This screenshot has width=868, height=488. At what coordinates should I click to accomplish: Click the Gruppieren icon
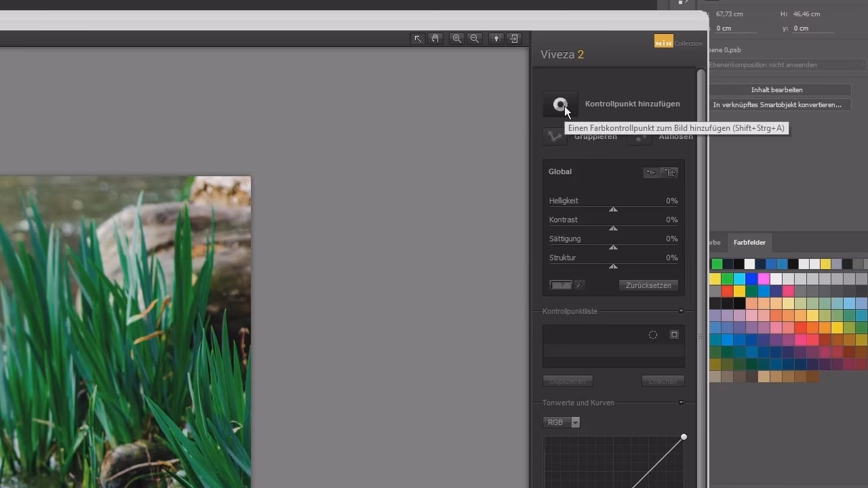pyautogui.click(x=555, y=136)
